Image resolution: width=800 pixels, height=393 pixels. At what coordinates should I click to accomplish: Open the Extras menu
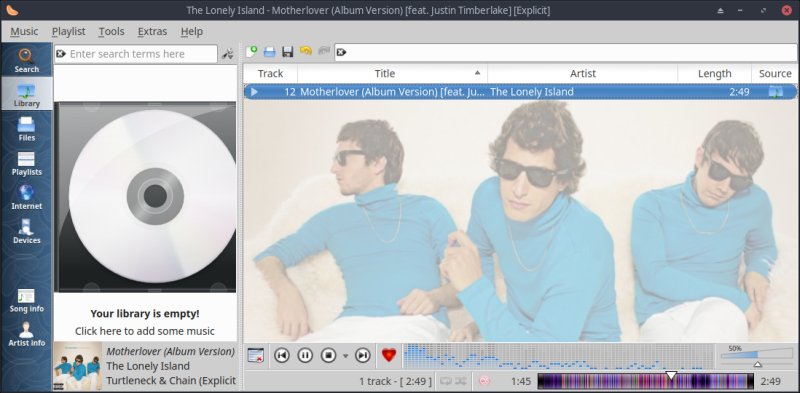coord(152,32)
